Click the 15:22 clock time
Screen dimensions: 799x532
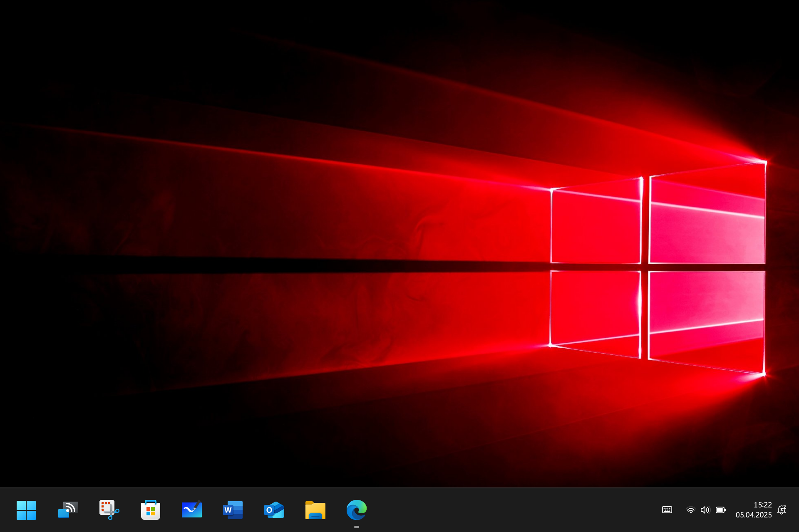tap(762, 505)
